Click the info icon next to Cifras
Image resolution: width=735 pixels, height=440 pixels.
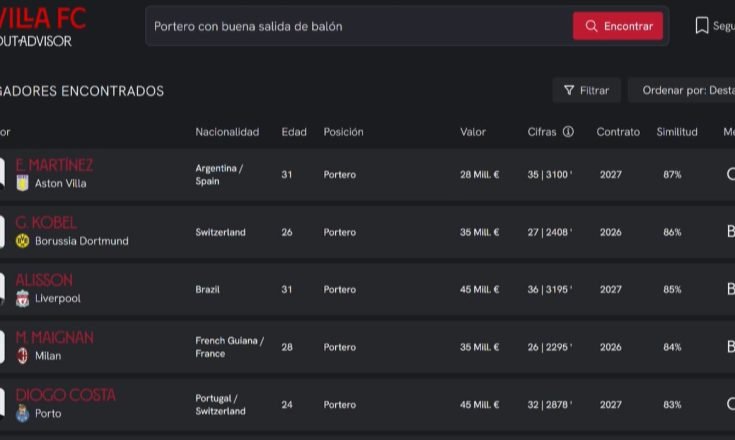click(x=568, y=132)
